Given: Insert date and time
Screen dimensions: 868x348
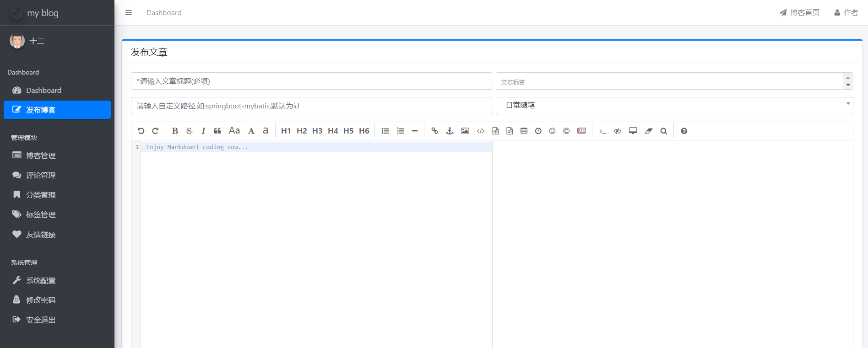Looking at the screenshot, I should (538, 131).
